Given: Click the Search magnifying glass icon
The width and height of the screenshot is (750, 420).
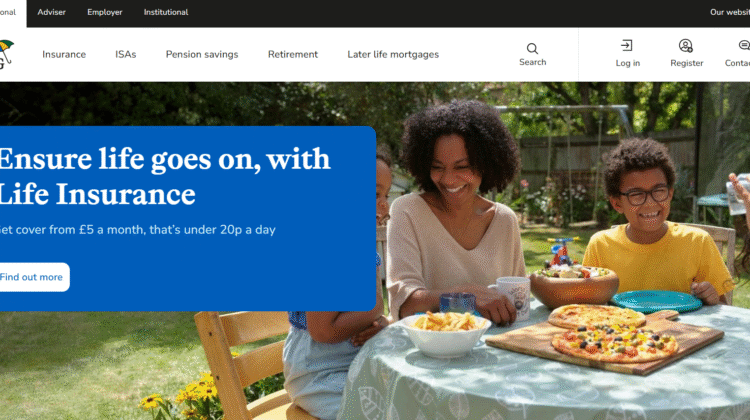Looking at the screenshot, I should pyautogui.click(x=532, y=48).
